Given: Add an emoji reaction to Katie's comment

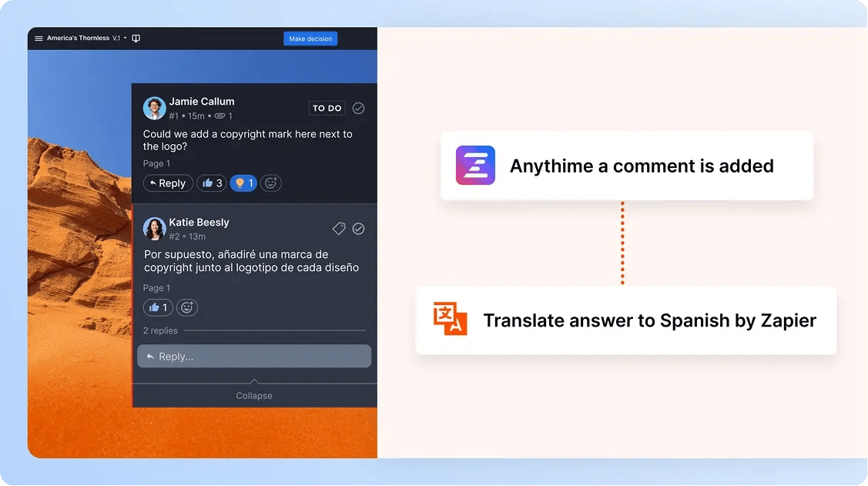Looking at the screenshot, I should pos(186,307).
